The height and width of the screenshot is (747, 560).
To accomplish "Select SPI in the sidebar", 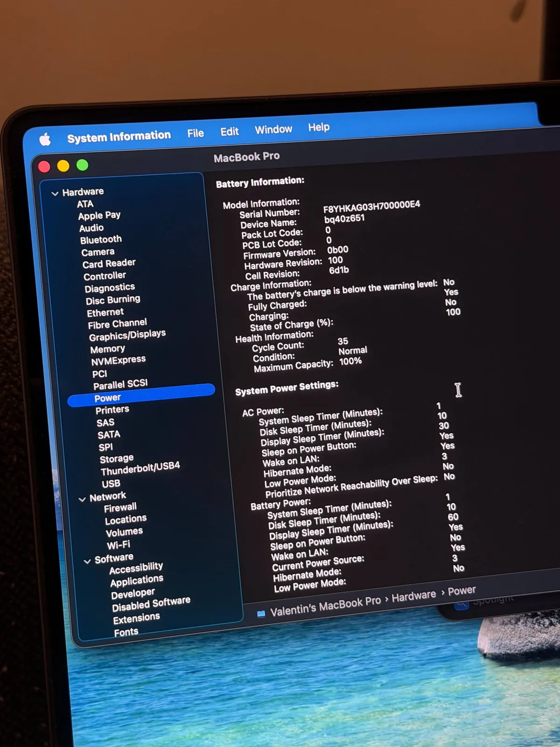I will click(105, 447).
